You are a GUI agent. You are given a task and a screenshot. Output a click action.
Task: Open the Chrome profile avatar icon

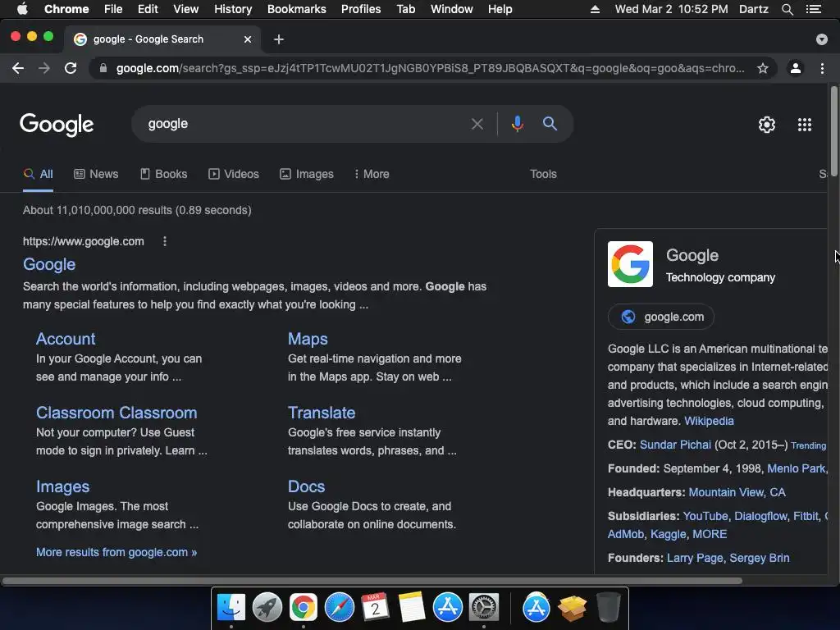pos(796,68)
